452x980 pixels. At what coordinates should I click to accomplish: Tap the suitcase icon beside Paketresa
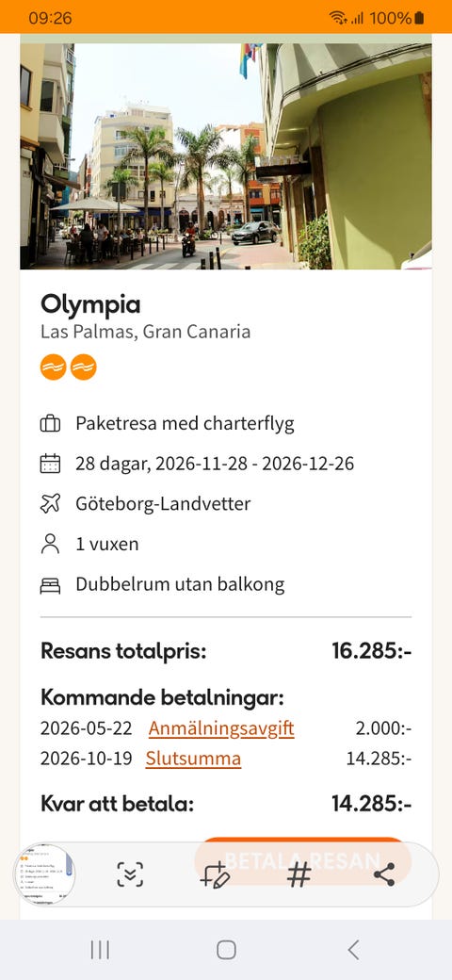click(50, 424)
